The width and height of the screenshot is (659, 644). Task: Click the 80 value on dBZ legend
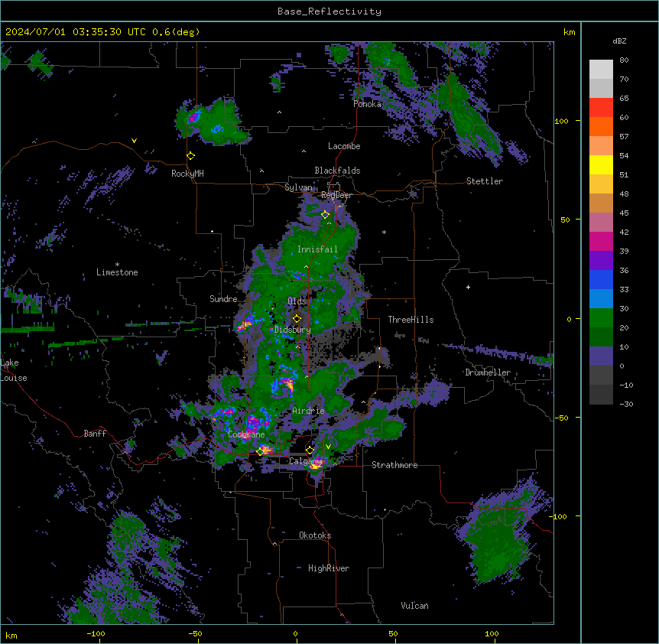tap(624, 60)
